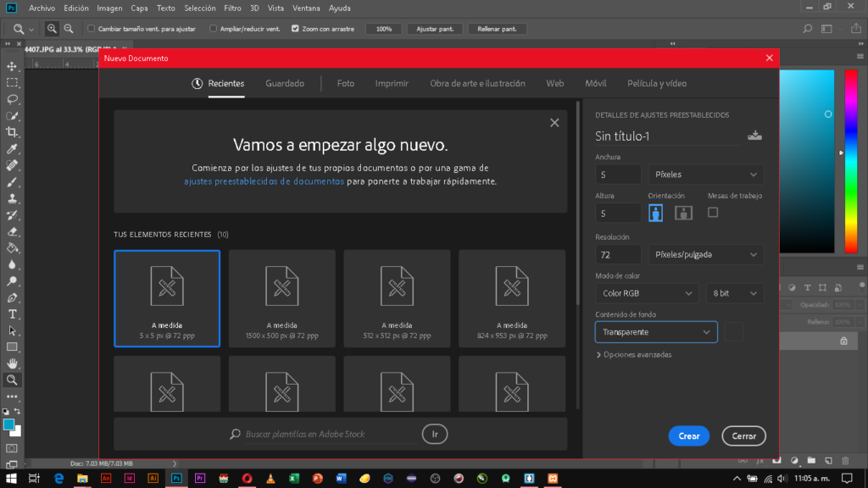Select the Rectangular Marquee tool

(12, 83)
